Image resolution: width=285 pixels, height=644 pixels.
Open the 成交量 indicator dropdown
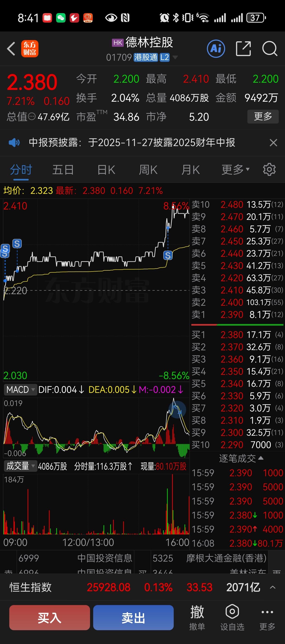(x=21, y=466)
